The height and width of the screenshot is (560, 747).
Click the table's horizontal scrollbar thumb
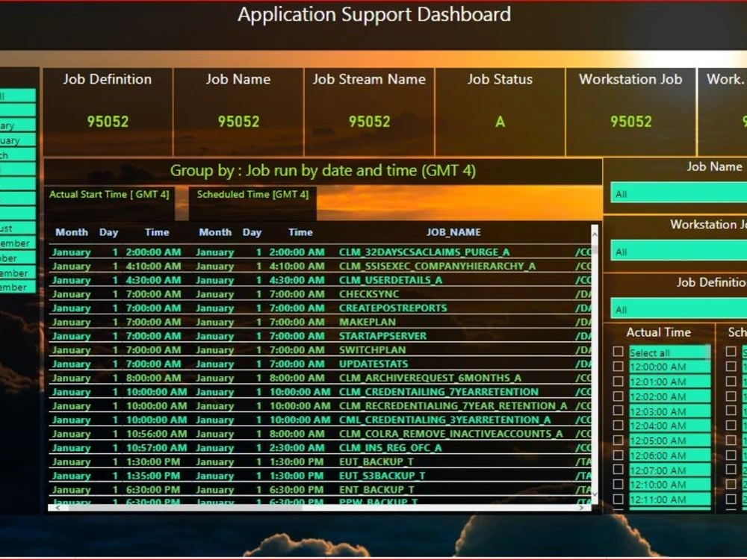(x=186, y=508)
